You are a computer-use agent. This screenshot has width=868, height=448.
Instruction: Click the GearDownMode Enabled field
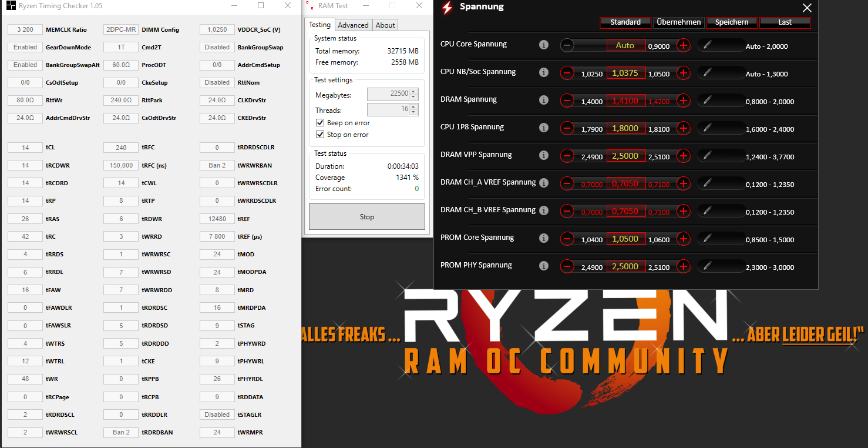(x=25, y=47)
